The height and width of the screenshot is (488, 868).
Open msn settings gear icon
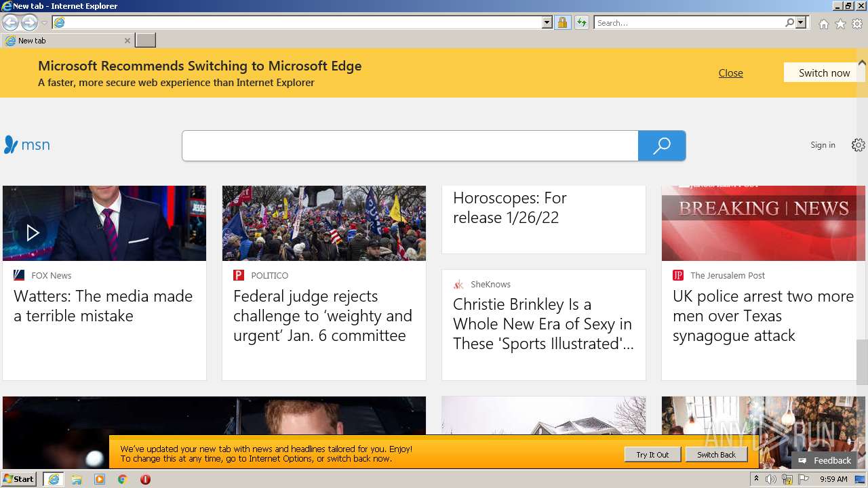(859, 145)
